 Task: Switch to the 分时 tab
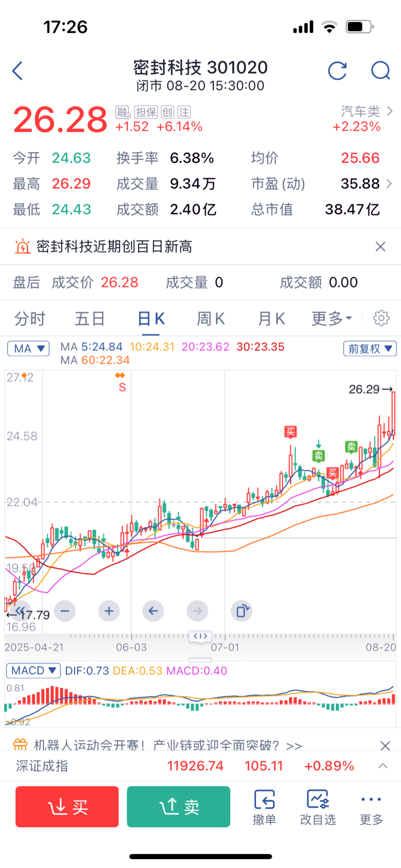click(x=30, y=318)
